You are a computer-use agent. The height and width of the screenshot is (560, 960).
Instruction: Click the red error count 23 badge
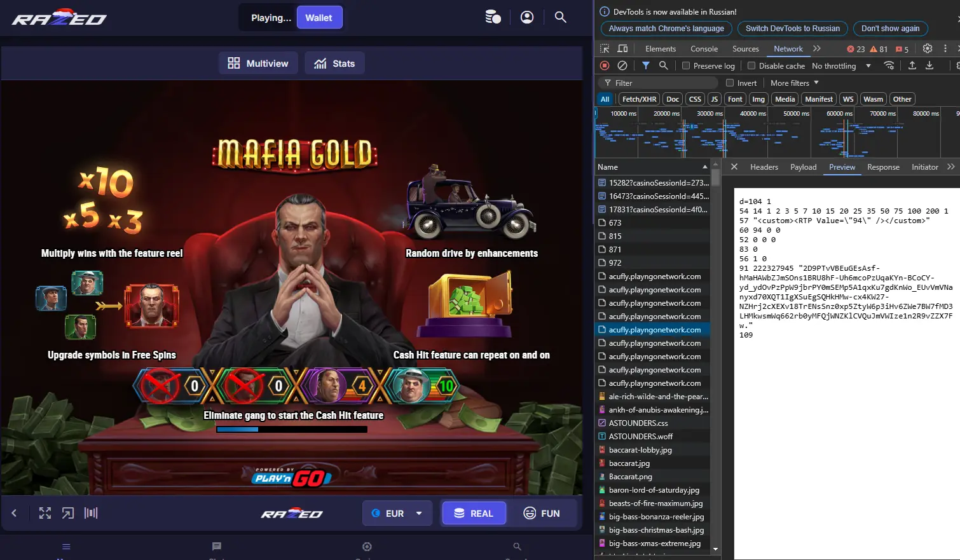[x=856, y=49]
